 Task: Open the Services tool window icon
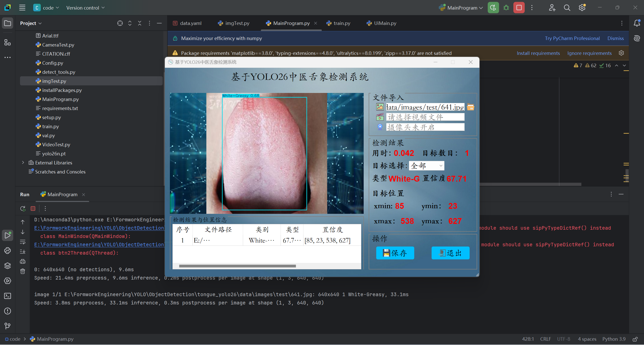point(8,281)
